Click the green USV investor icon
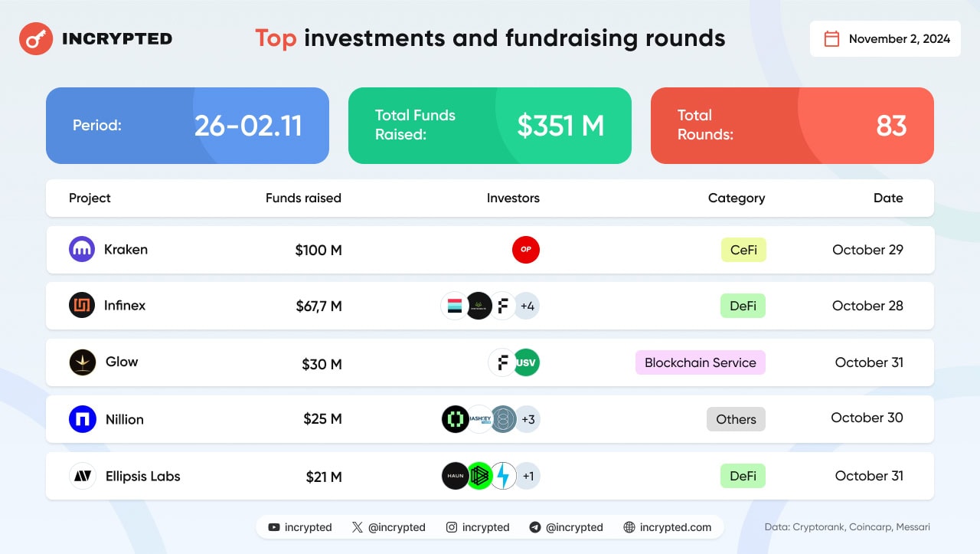This screenshot has height=554, width=980. tap(526, 362)
